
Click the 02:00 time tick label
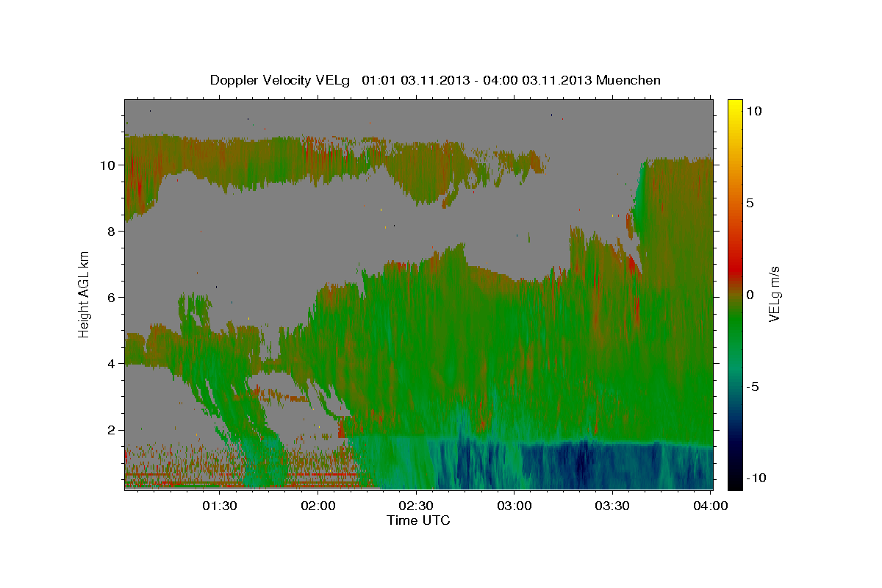pos(319,506)
